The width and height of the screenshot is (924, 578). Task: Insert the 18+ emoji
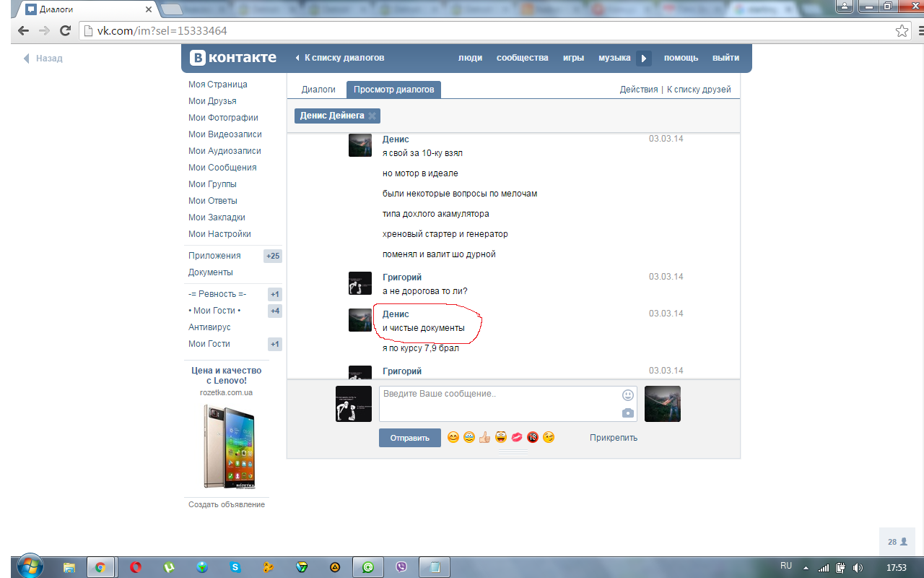[533, 437]
